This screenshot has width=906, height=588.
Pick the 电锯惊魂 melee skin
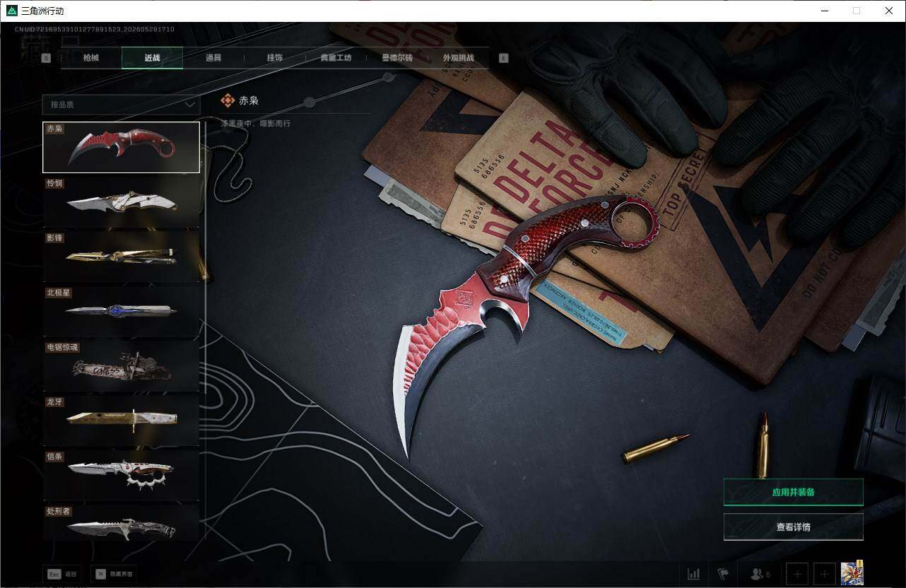click(x=121, y=366)
